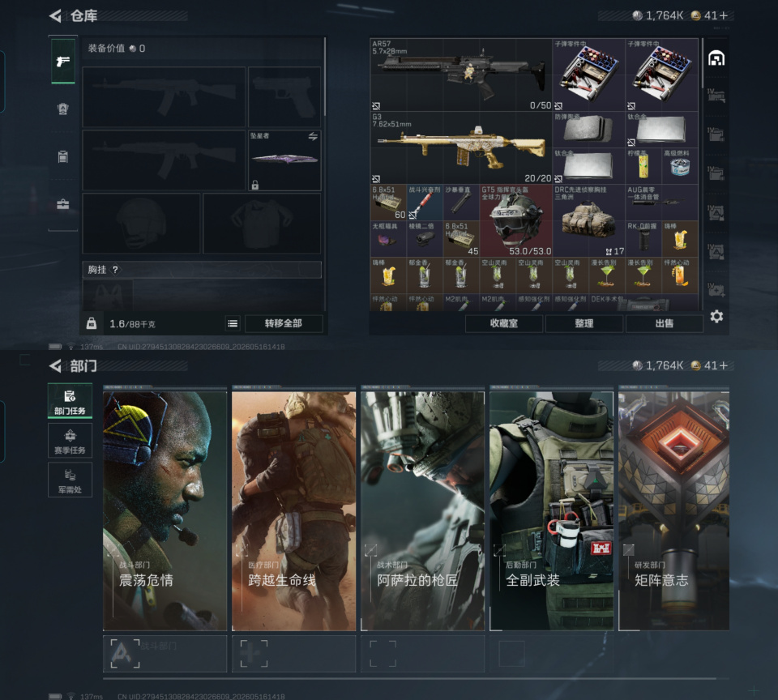Open the 研发部门 矩阵意志 card
This screenshot has width=778, height=700.
point(673,510)
